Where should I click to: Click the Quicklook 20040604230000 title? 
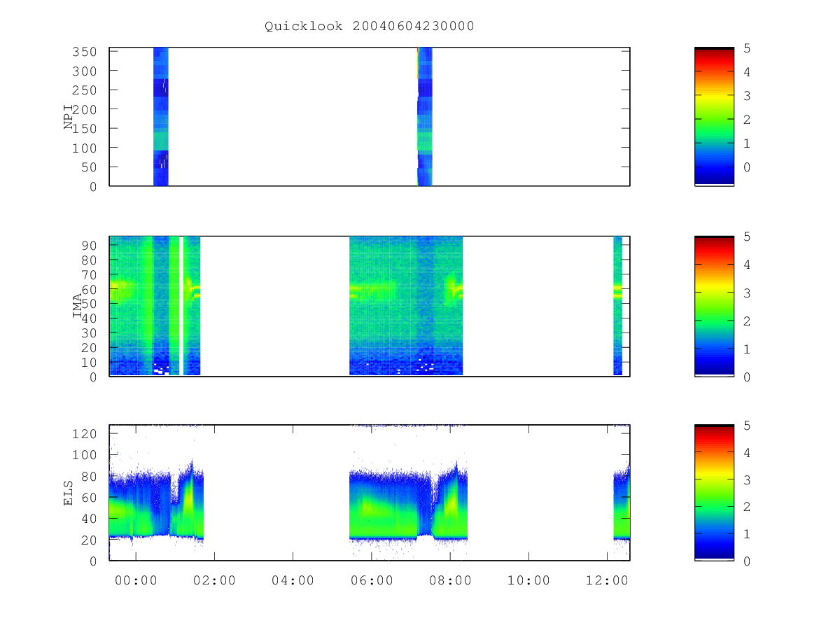[x=370, y=26]
